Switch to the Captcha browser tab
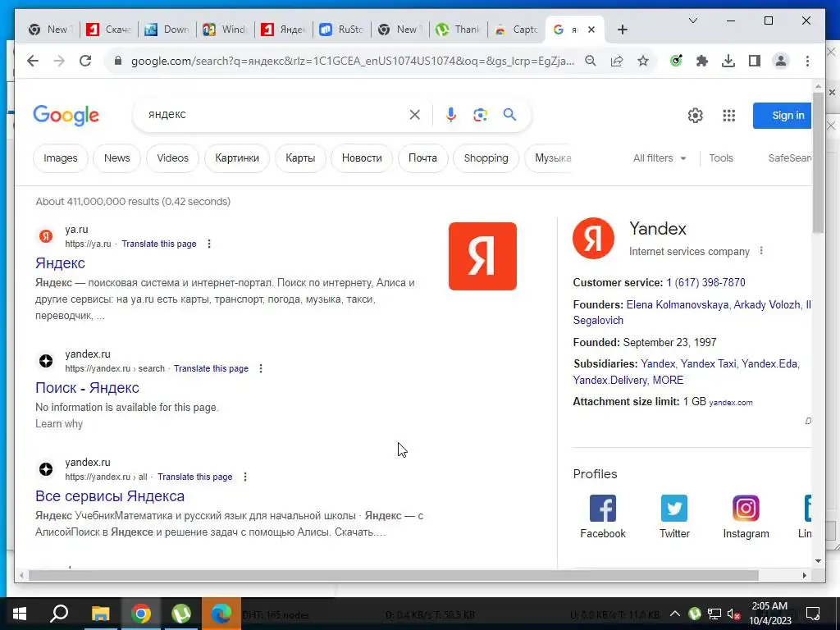840x630 pixels. pos(517,30)
